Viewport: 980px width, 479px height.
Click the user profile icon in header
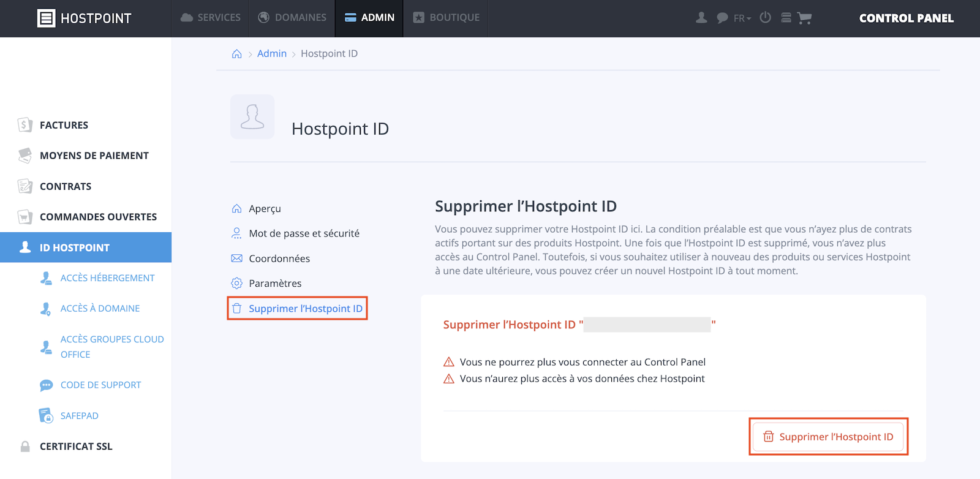(701, 18)
